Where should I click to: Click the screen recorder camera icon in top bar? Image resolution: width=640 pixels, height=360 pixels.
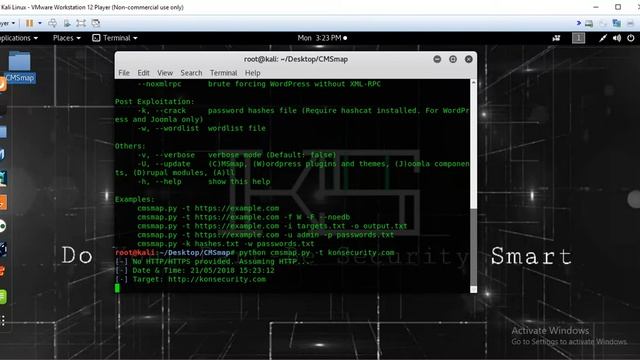point(556,38)
